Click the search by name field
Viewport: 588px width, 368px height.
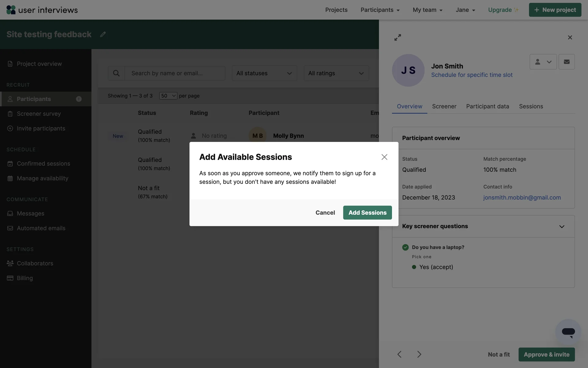(x=175, y=73)
